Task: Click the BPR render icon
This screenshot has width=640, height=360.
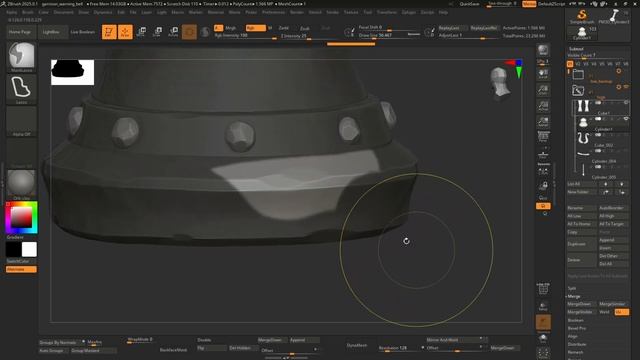Action: (543, 50)
